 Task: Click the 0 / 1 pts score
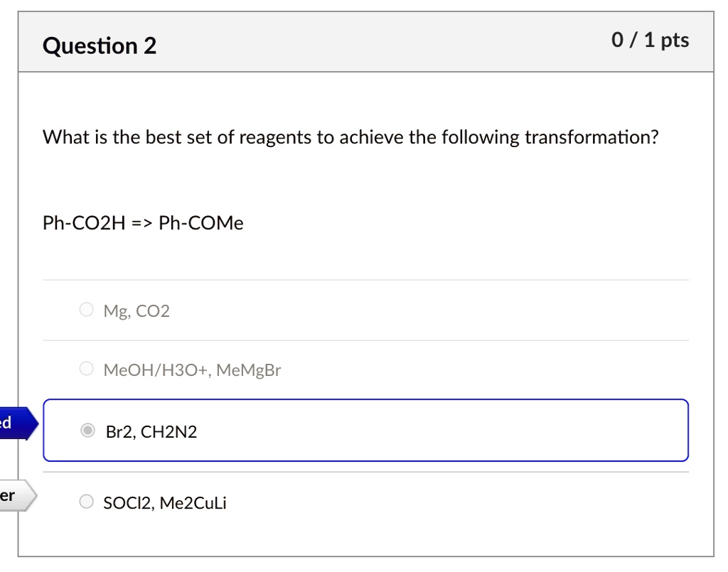650,41
